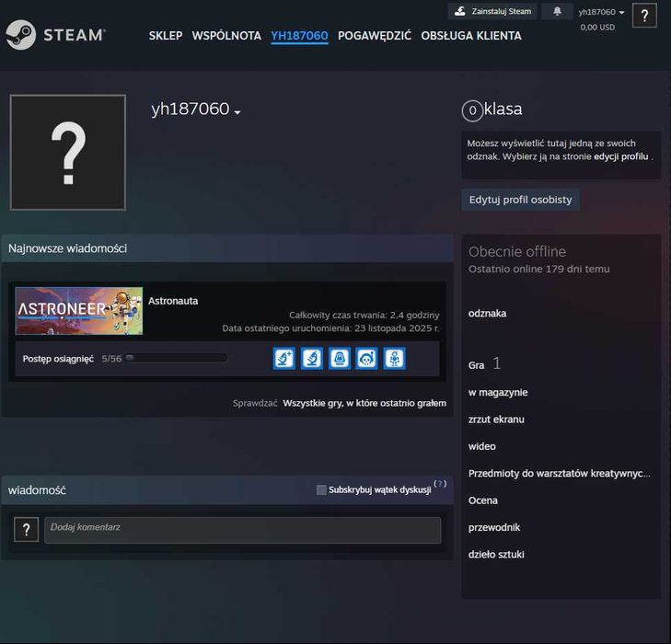Screen dimensions: 671x644
Task: Open the third Astroneer achievement icon
Action: [340, 359]
